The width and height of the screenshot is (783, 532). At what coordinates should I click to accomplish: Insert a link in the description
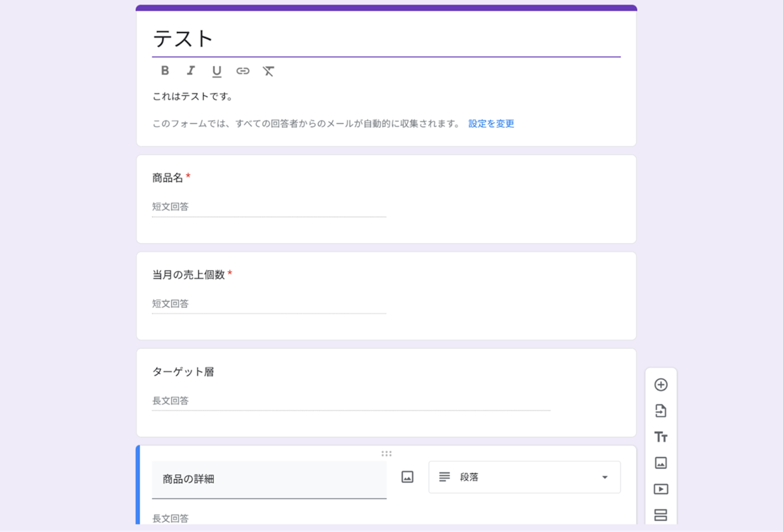[243, 71]
